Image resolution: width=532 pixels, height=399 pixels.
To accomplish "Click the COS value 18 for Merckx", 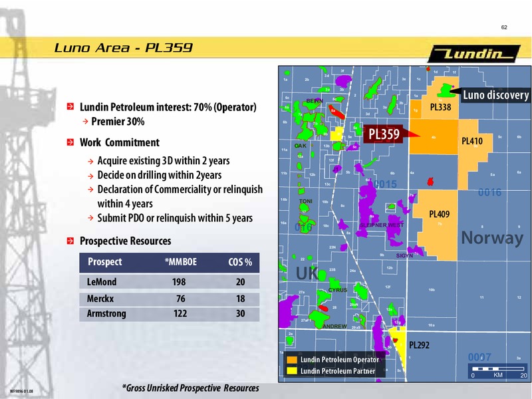I will [241, 299].
